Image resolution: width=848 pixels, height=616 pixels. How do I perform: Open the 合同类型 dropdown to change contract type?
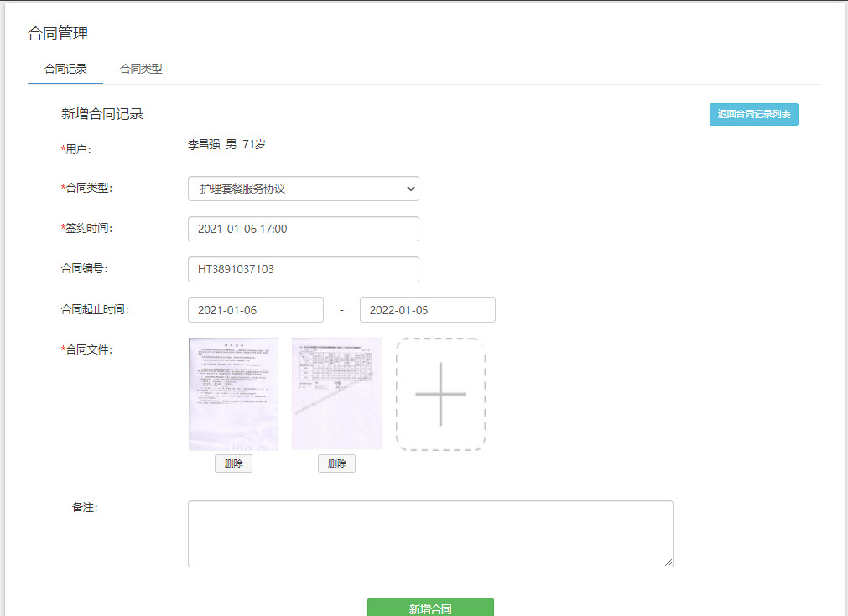point(303,189)
